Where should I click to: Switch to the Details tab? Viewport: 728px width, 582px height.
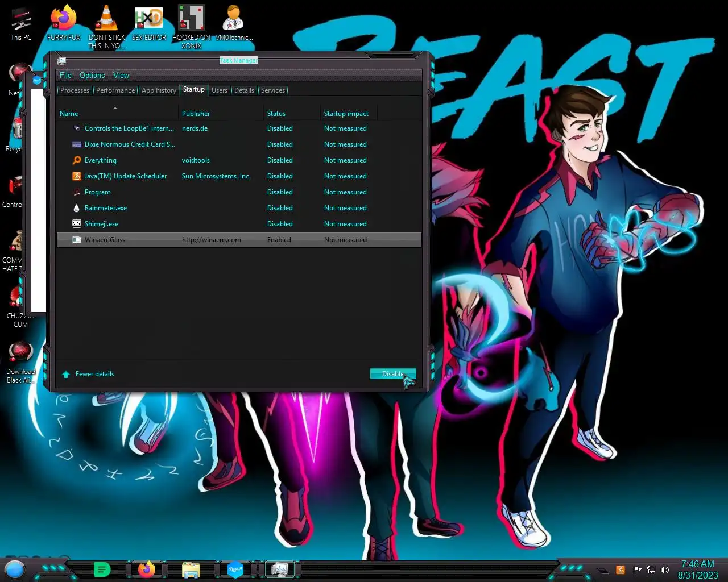(x=244, y=90)
